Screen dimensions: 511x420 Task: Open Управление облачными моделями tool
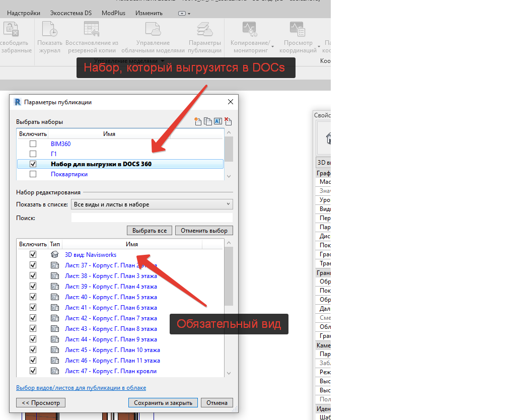pos(153,37)
